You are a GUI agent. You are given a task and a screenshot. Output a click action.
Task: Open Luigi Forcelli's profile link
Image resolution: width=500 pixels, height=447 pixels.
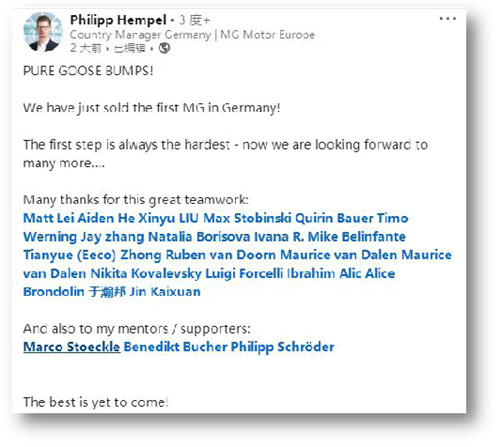244,274
